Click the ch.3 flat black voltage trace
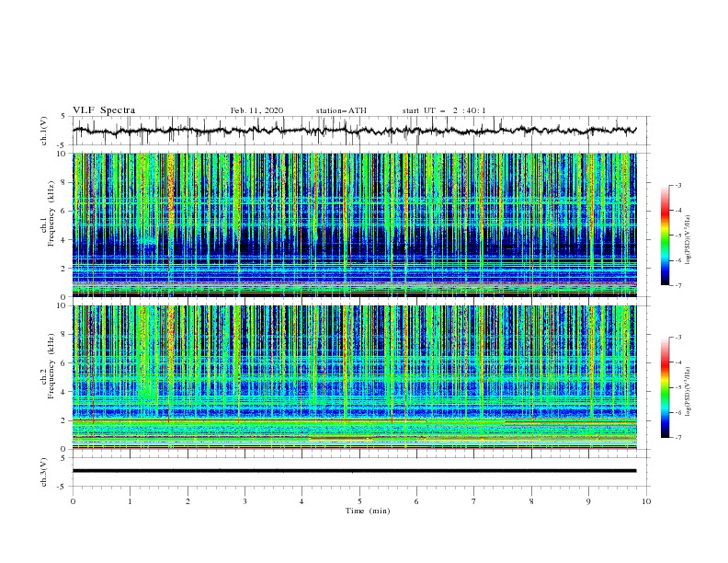 (x=354, y=471)
